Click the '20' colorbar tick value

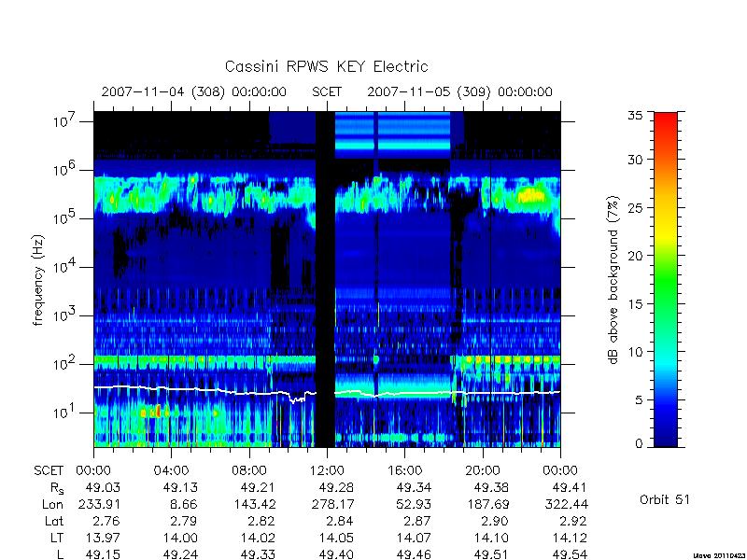coord(636,255)
